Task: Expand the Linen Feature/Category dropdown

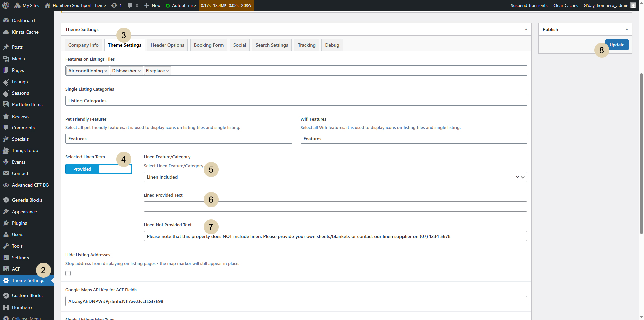Action: point(523,177)
